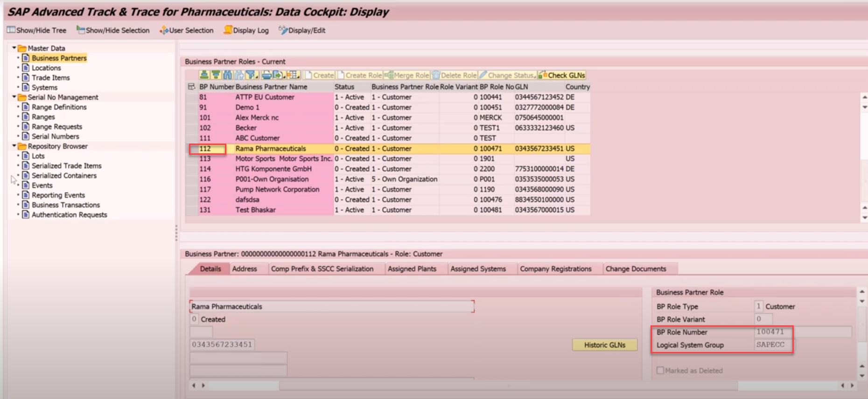Open Range Requests in the tree
868x399 pixels.
(x=56, y=127)
